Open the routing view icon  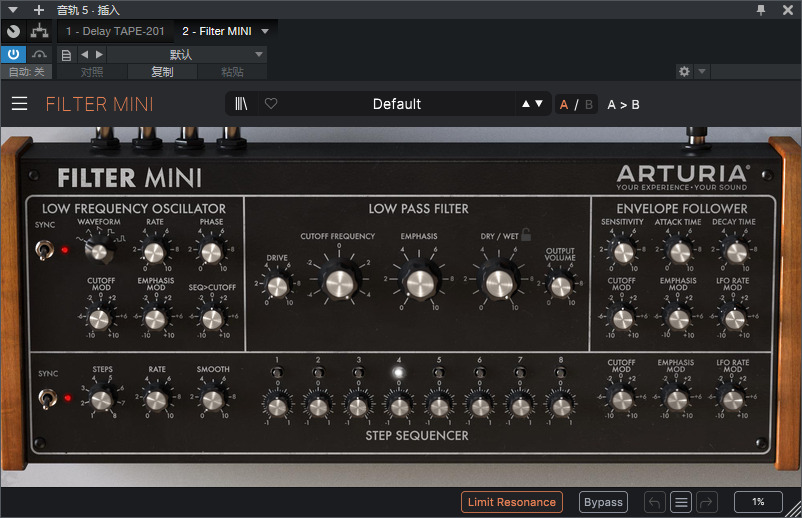pyautogui.click(x=39, y=31)
